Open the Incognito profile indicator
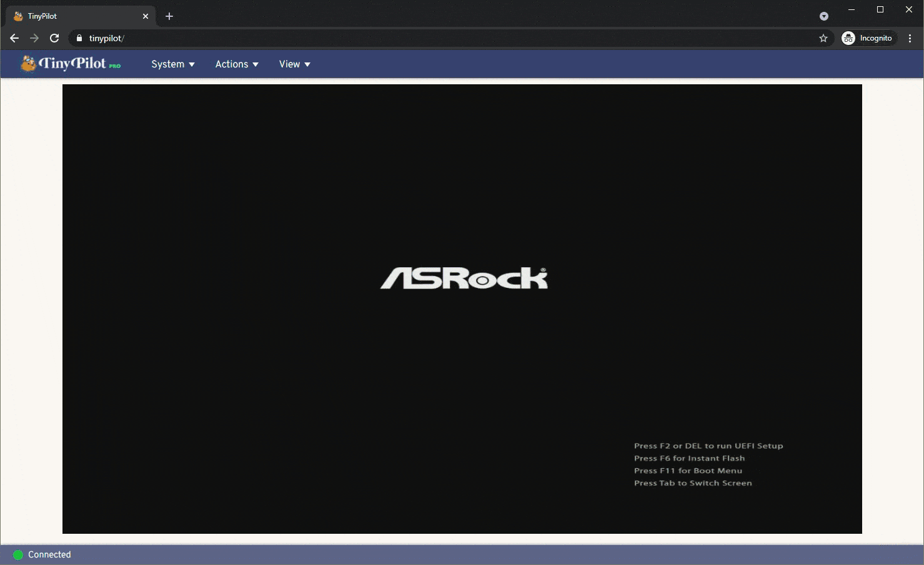The width and height of the screenshot is (924, 565). 868,38
